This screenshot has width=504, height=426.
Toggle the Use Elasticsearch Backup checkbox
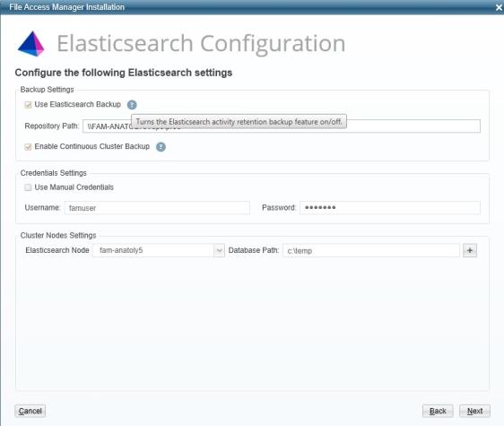tap(28, 105)
